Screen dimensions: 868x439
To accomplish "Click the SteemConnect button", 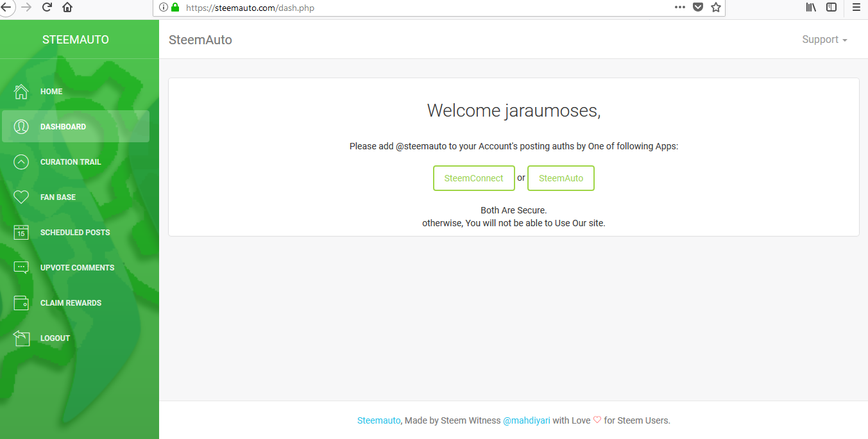I will (x=474, y=178).
